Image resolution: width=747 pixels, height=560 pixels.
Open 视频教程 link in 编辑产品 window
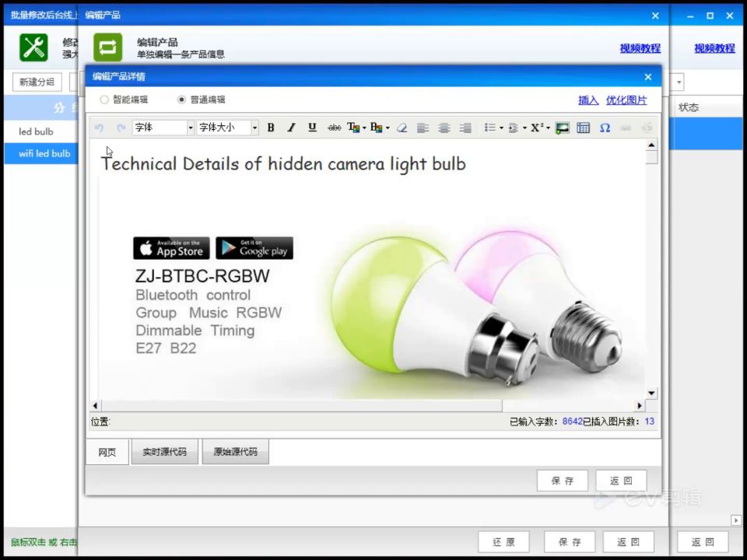(640, 48)
